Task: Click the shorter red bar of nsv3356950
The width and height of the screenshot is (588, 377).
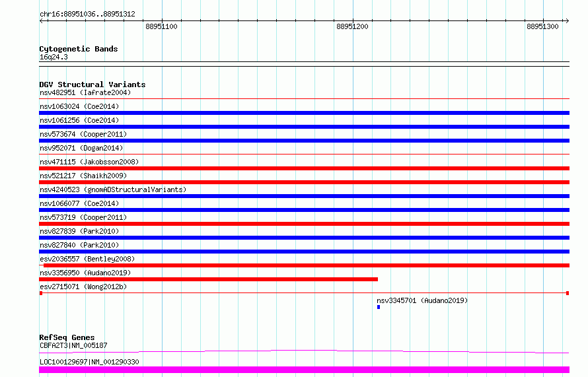Action: coord(209,279)
